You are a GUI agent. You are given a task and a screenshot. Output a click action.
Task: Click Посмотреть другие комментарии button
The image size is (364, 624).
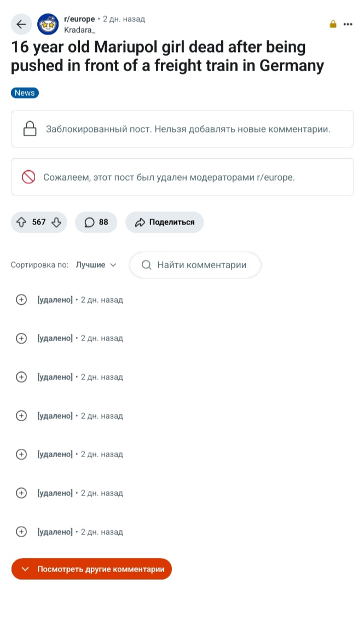92,569
